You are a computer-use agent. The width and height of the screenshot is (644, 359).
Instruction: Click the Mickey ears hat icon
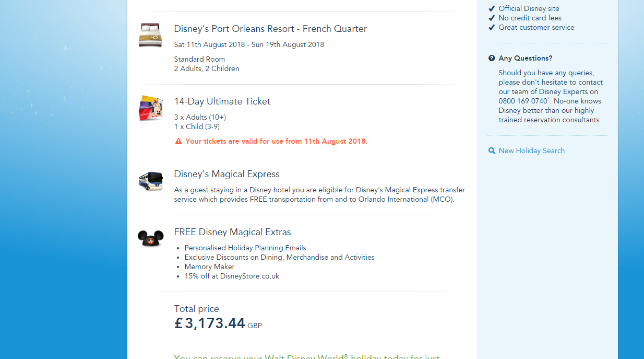pos(150,238)
